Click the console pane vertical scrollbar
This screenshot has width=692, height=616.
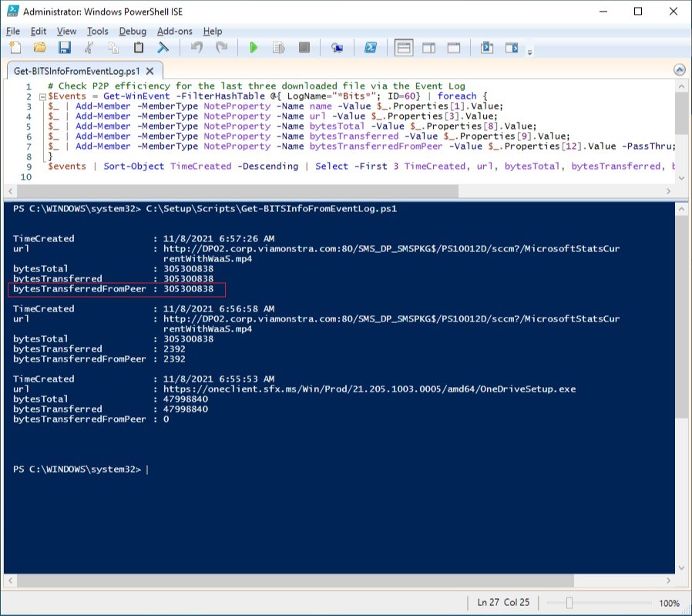coord(681,317)
